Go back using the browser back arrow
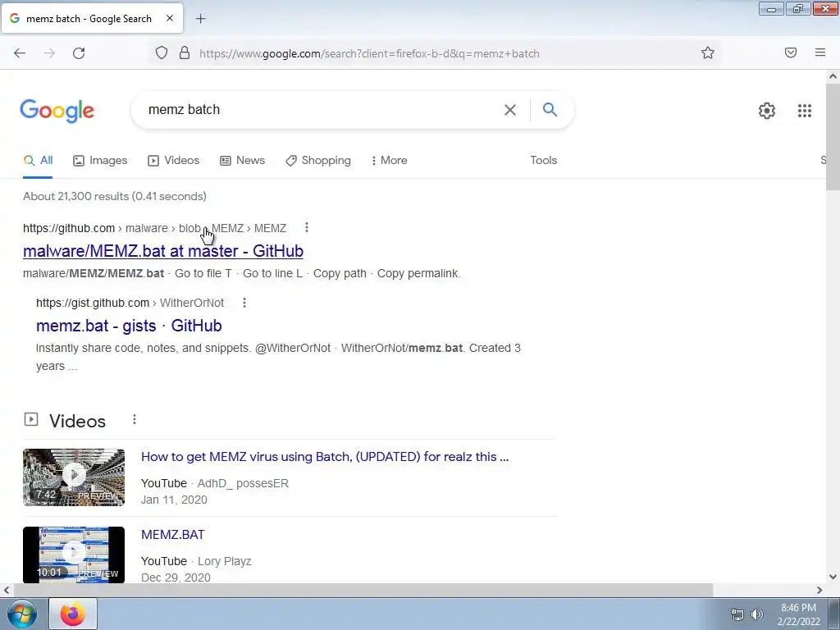Viewport: 840px width, 630px height. 20,53
